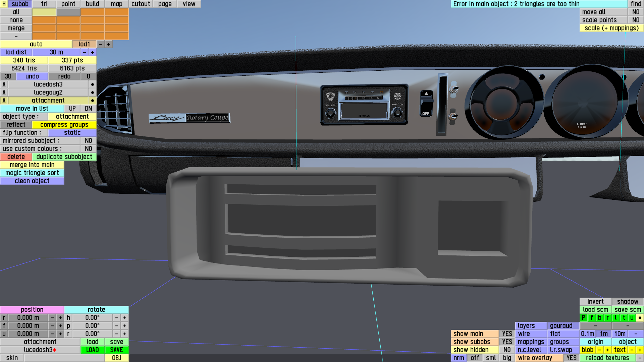Click duplicate subobject button

click(64, 157)
